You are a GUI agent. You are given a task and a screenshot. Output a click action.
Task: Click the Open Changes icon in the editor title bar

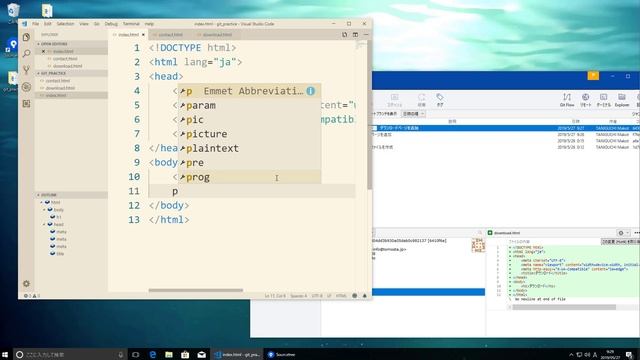pos(344,35)
